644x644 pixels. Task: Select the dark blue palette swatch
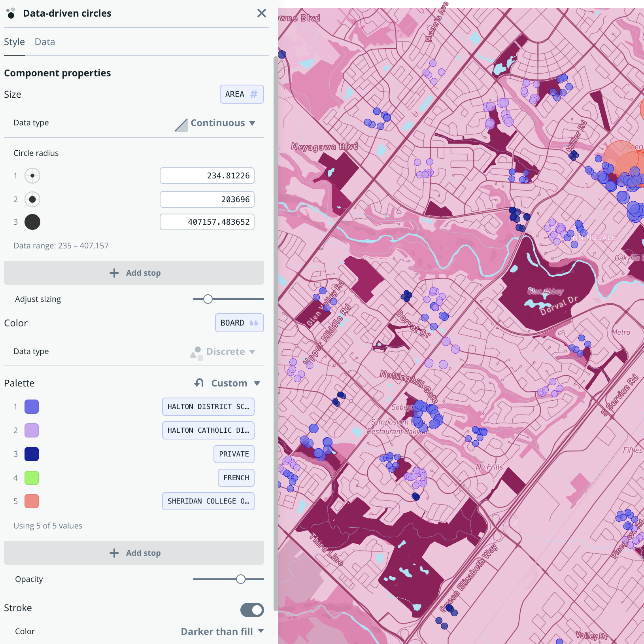coord(31,454)
